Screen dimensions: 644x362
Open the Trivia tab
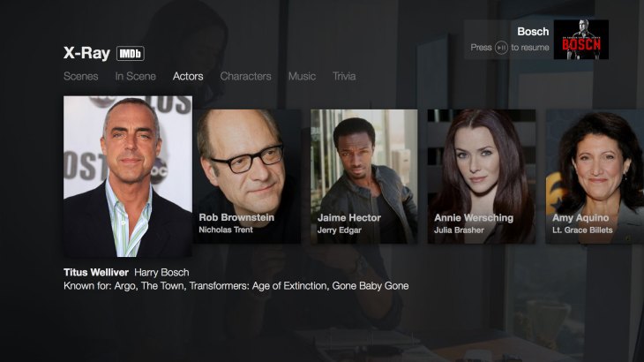(344, 76)
